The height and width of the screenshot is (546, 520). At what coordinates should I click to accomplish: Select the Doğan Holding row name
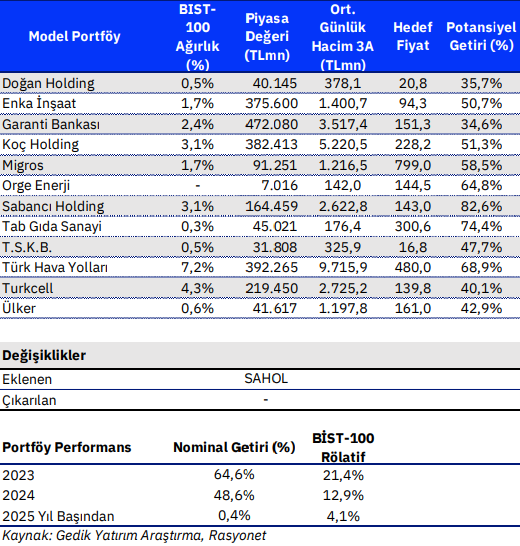(48, 84)
